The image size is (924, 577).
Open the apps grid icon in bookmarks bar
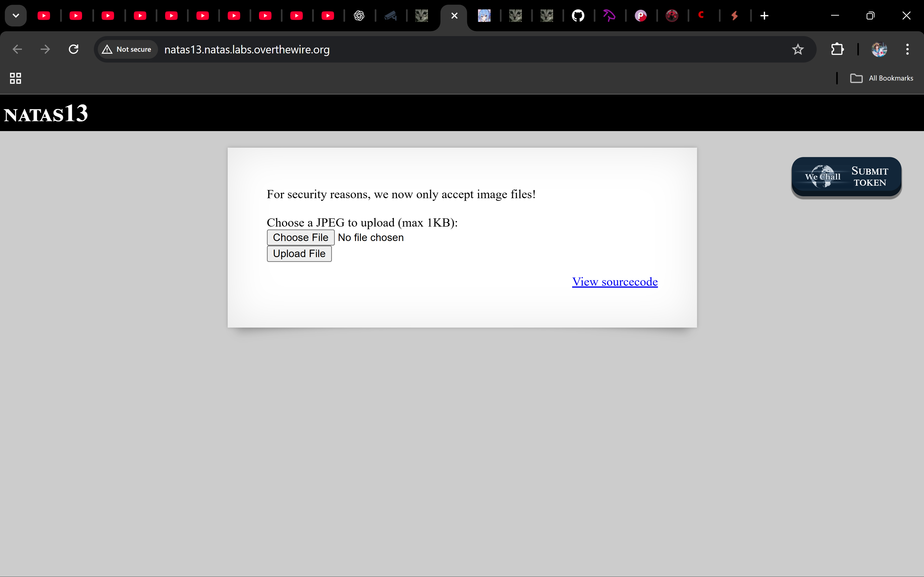[x=15, y=78]
